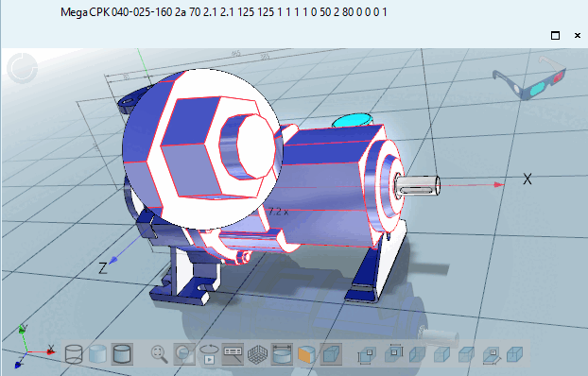Screen dimensions: 588x376
Task: Close the viewer window
Action: tap(578, 36)
